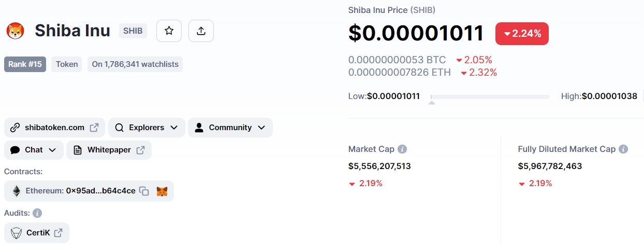Show the Market Cap info tooltip icon
This screenshot has height=252, width=644.
coord(402,149)
